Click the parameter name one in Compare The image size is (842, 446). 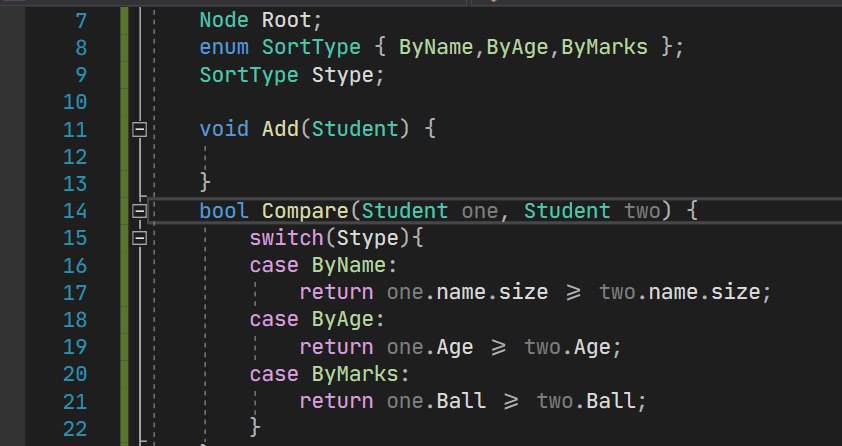coord(480,211)
